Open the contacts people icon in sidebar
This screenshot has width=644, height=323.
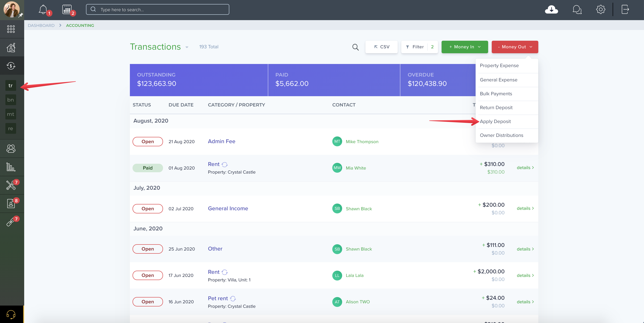point(11,149)
